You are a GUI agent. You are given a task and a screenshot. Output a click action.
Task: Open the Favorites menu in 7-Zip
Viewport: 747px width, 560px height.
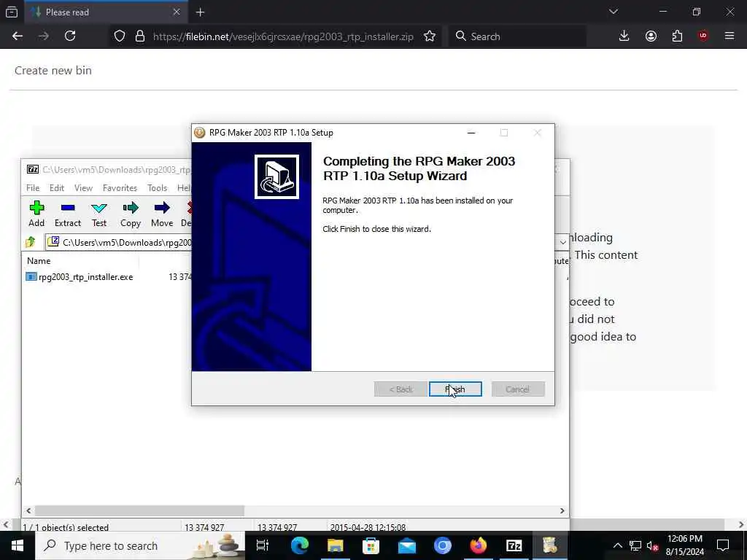120,188
